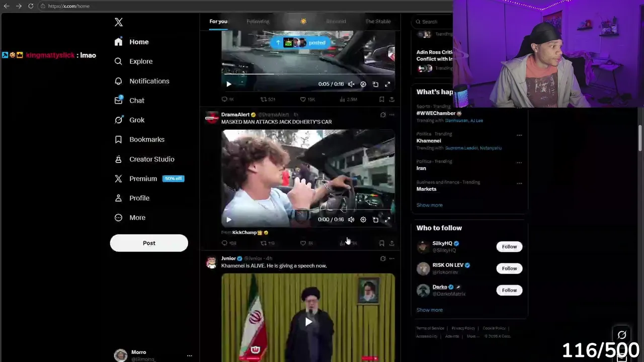Image resolution: width=644 pixels, height=362 pixels.
Task: Click the Search input field
Action: [x=434, y=22]
